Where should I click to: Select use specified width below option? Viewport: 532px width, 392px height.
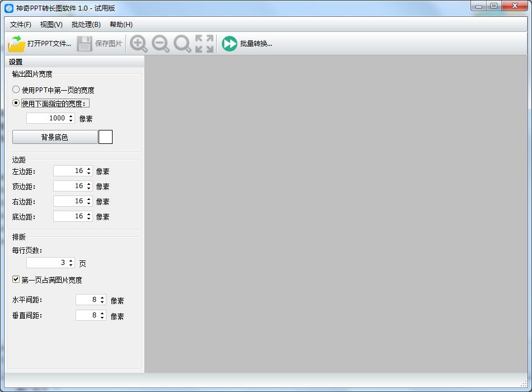coord(16,103)
